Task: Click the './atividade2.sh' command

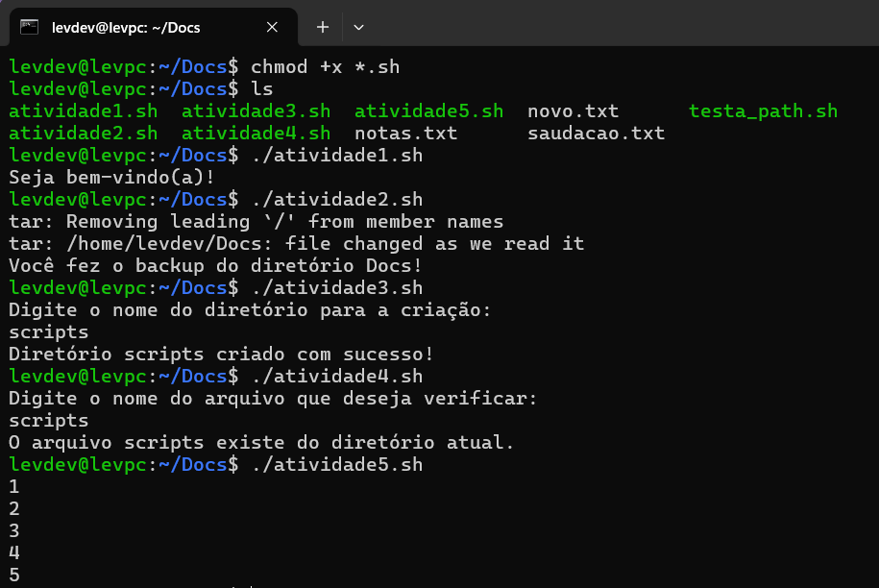Action: (x=337, y=200)
